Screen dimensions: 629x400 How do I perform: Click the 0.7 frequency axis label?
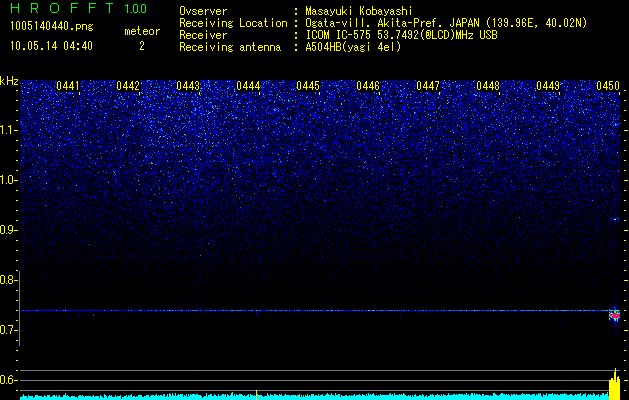point(7,330)
